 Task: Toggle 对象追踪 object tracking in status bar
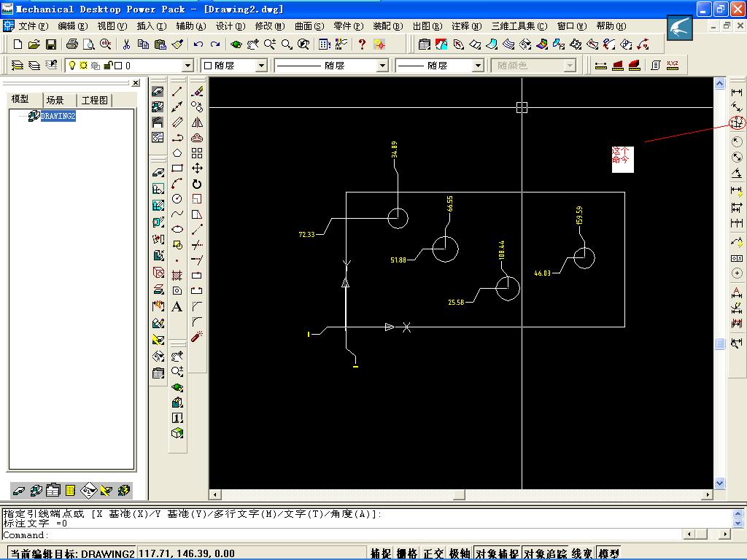(x=546, y=553)
